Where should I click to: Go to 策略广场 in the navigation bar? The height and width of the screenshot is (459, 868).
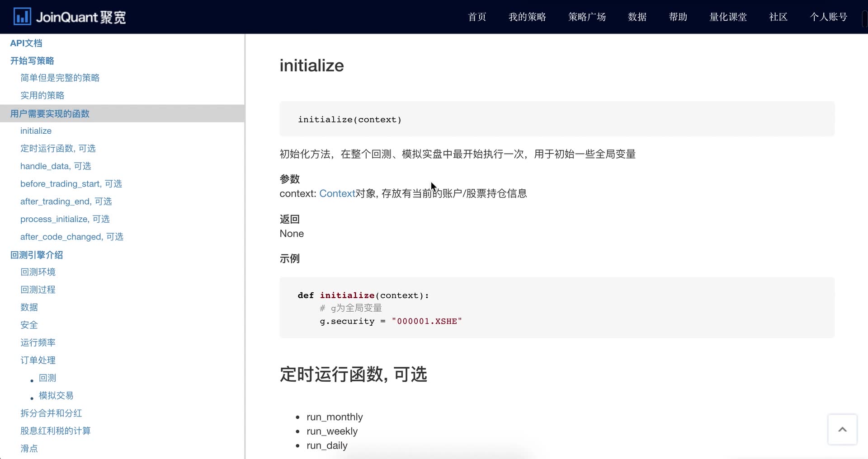click(x=587, y=17)
